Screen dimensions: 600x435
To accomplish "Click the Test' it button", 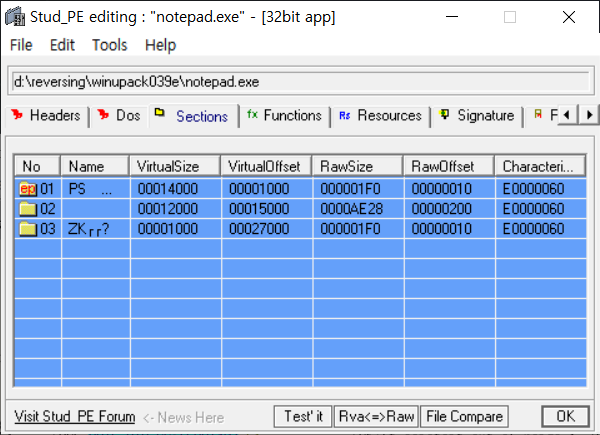I will tap(303, 416).
